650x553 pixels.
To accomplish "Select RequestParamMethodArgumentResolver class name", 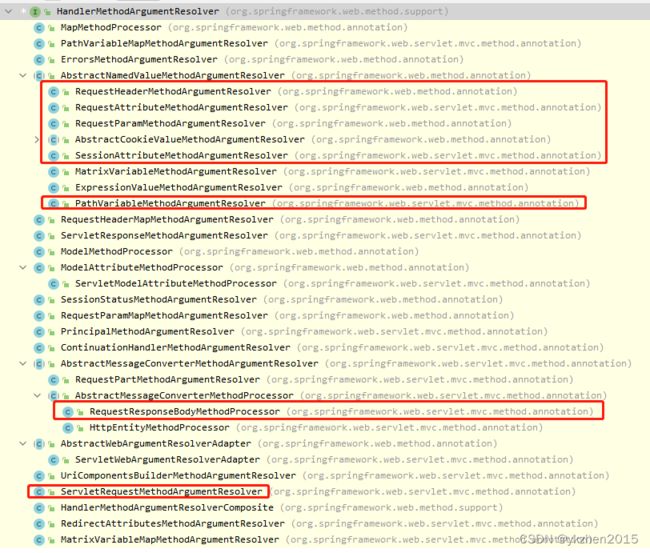I will (170, 124).
